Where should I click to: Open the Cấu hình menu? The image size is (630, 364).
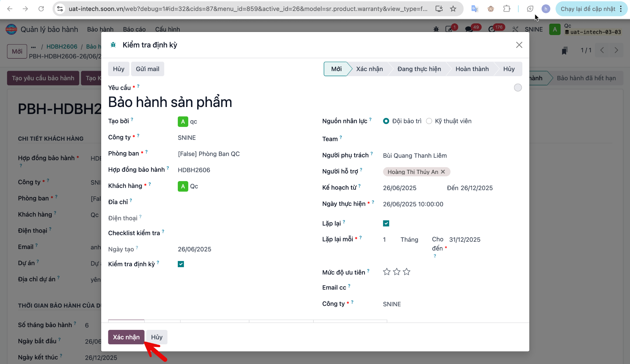click(168, 30)
